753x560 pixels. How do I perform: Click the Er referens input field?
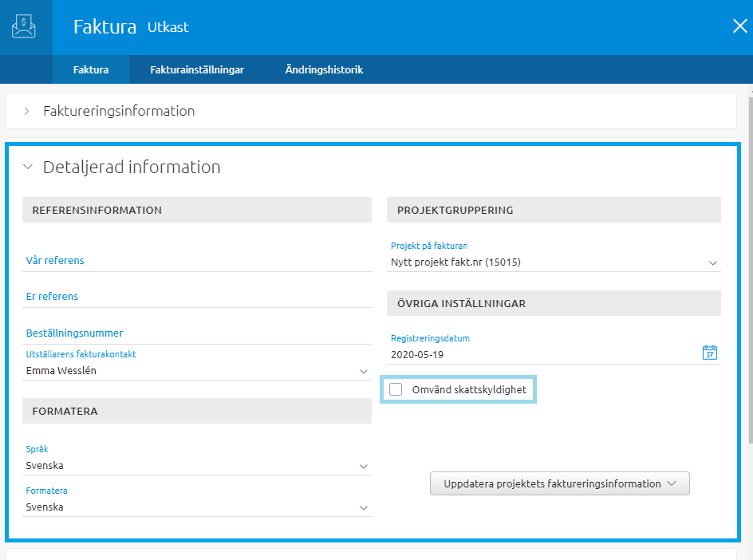(x=196, y=296)
